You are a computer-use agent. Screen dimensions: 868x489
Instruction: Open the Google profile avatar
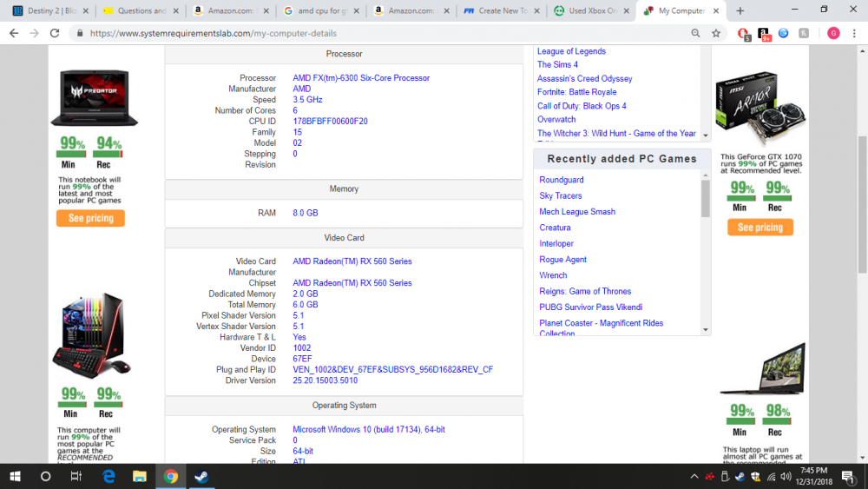tap(833, 33)
